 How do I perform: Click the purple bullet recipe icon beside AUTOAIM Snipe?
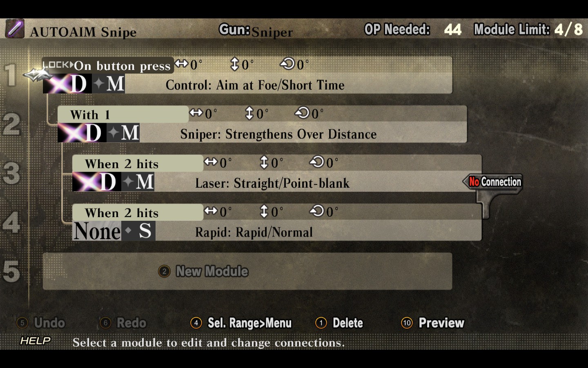[15, 29]
